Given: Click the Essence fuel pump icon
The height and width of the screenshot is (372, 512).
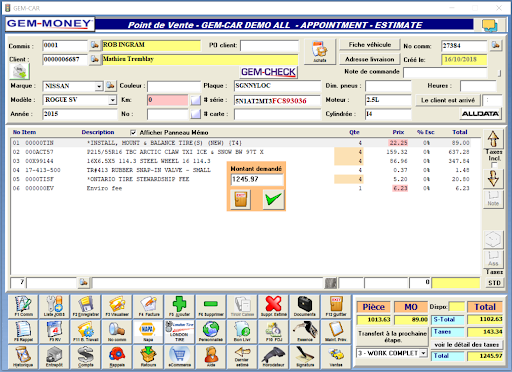Looking at the screenshot, I should coord(305,331).
